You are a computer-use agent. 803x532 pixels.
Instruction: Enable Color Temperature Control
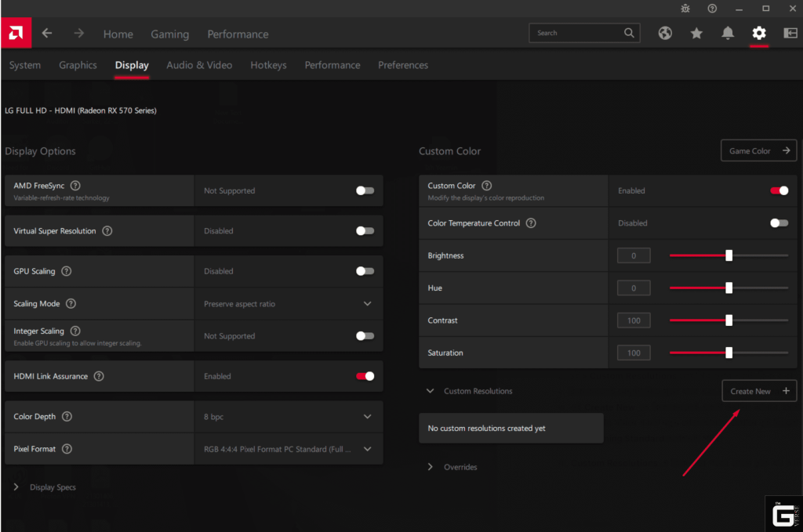[779, 223]
